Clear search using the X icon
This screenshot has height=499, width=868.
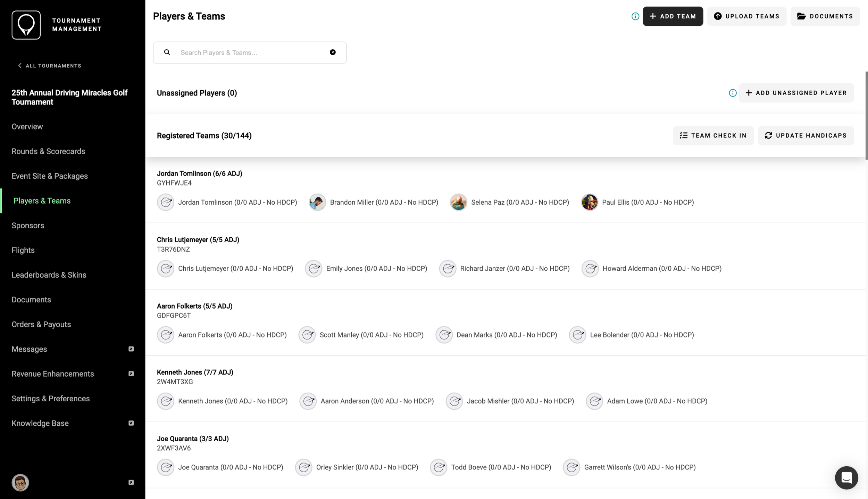pyautogui.click(x=333, y=52)
